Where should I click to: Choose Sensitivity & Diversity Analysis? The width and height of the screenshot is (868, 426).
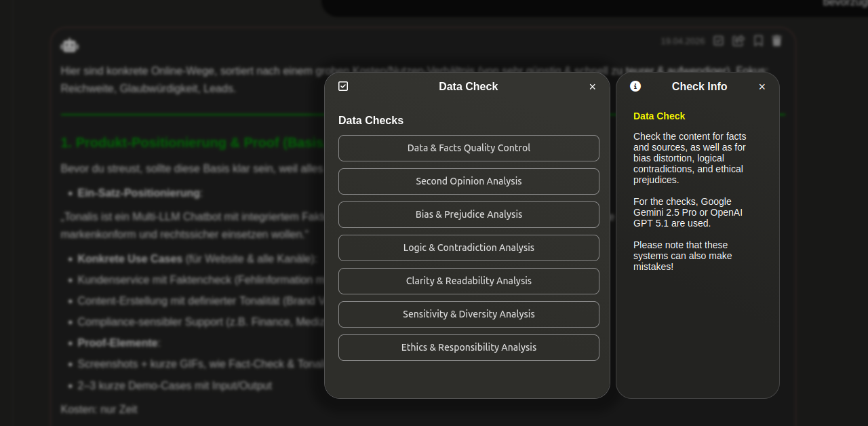point(469,314)
